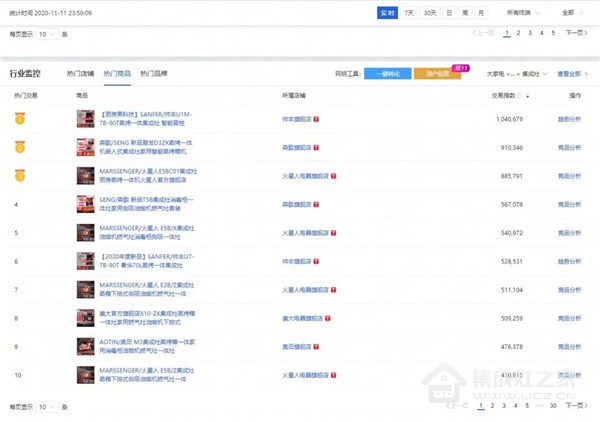Screen dimensions: 600x422
Task: Click the analysis link in the 476,378 row
Action: tap(569, 347)
